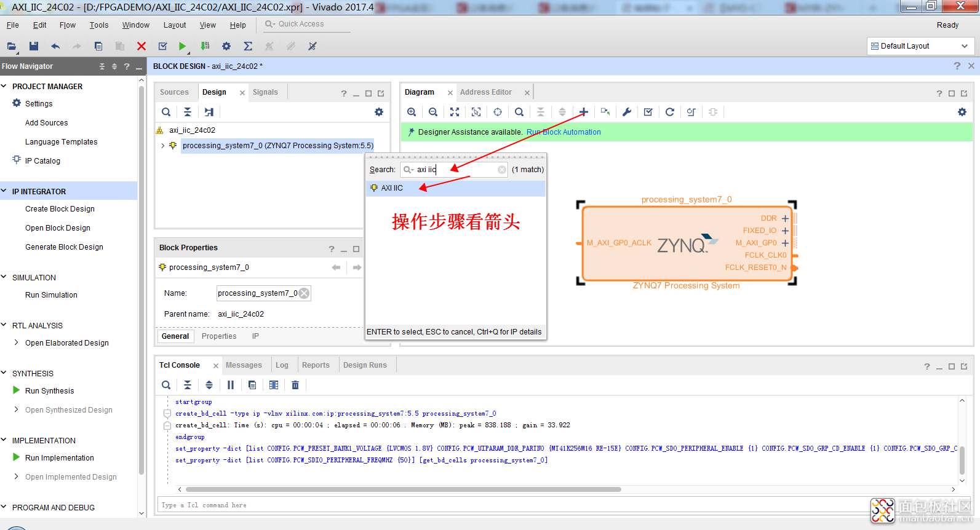Click the Save project icon in main toolbar
Image resolution: width=980 pixels, height=530 pixels.
[x=34, y=46]
